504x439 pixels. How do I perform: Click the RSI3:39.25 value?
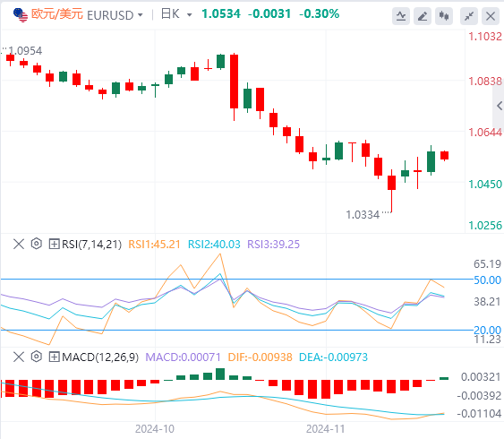point(274,245)
